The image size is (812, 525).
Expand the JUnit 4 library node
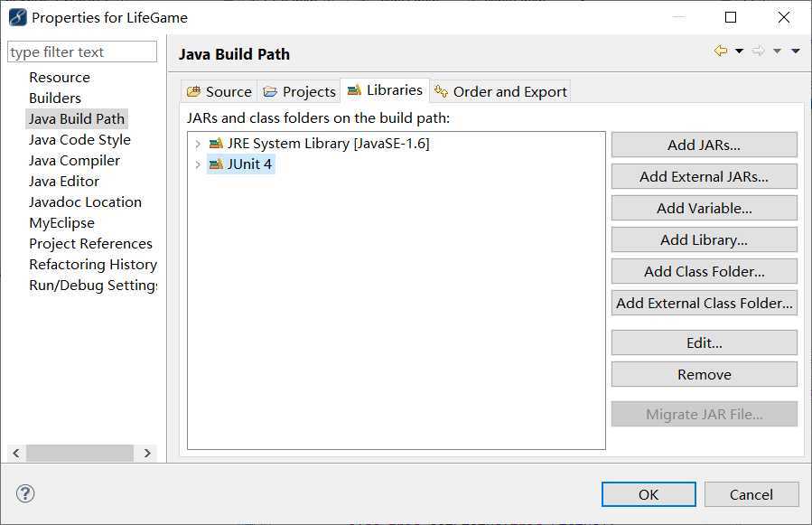197,164
